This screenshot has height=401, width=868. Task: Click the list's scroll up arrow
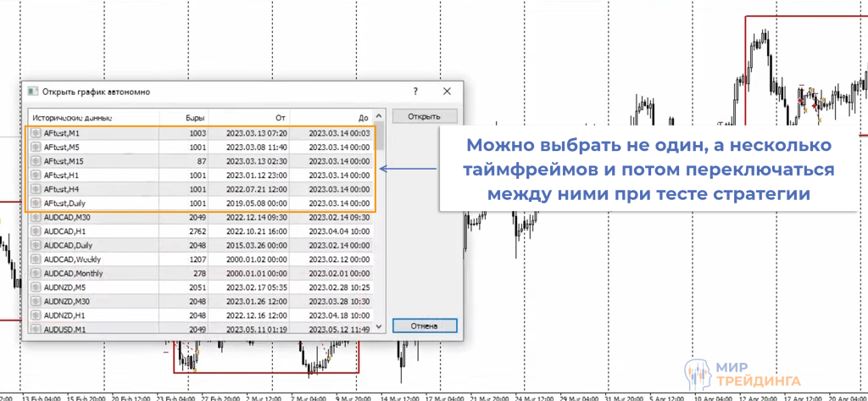pyautogui.click(x=379, y=116)
